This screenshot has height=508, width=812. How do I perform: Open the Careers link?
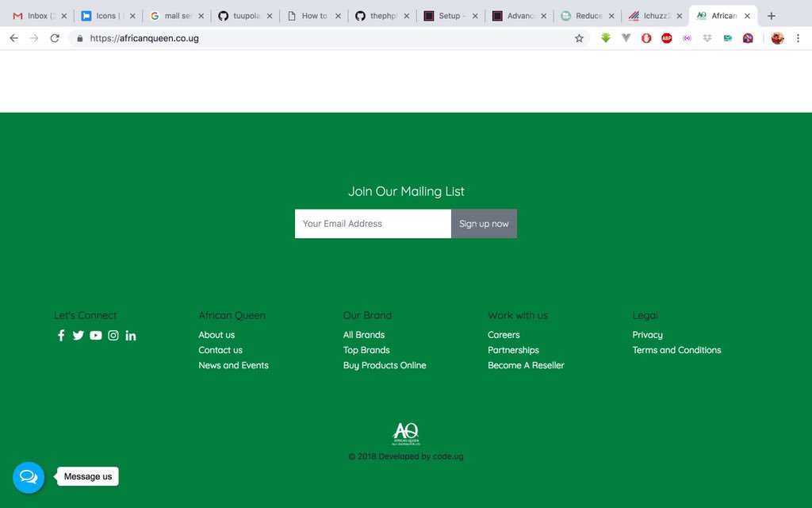504,335
